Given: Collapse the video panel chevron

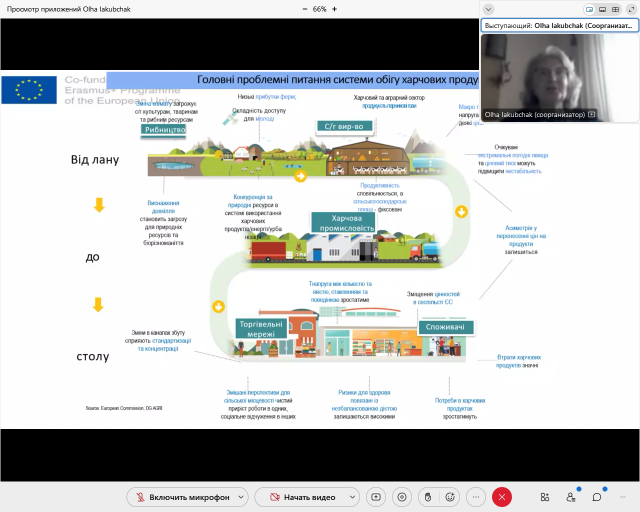Looking at the screenshot, I should [488, 9].
